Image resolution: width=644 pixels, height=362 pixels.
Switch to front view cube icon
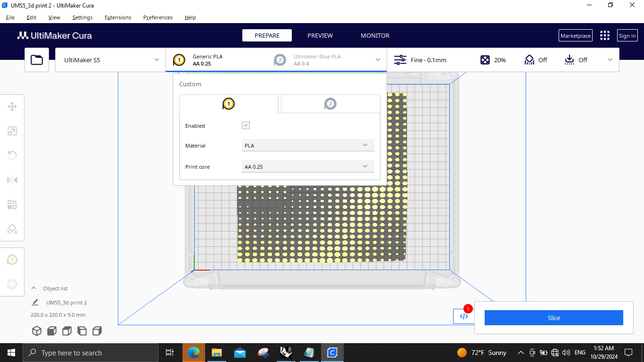pos(52,331)
